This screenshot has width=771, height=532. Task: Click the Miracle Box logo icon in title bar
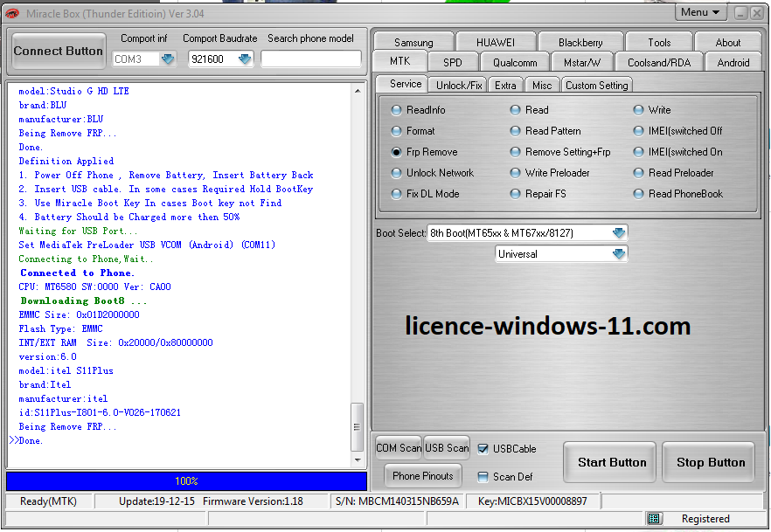pos(13,13)
